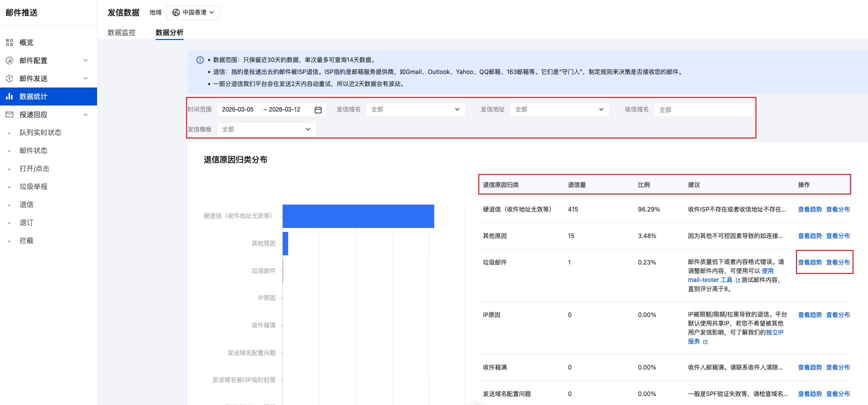Click the overview grid icon in sidebar
Image resolution: width=868 pixels, height=405 pixels.
tap(10, 42)
